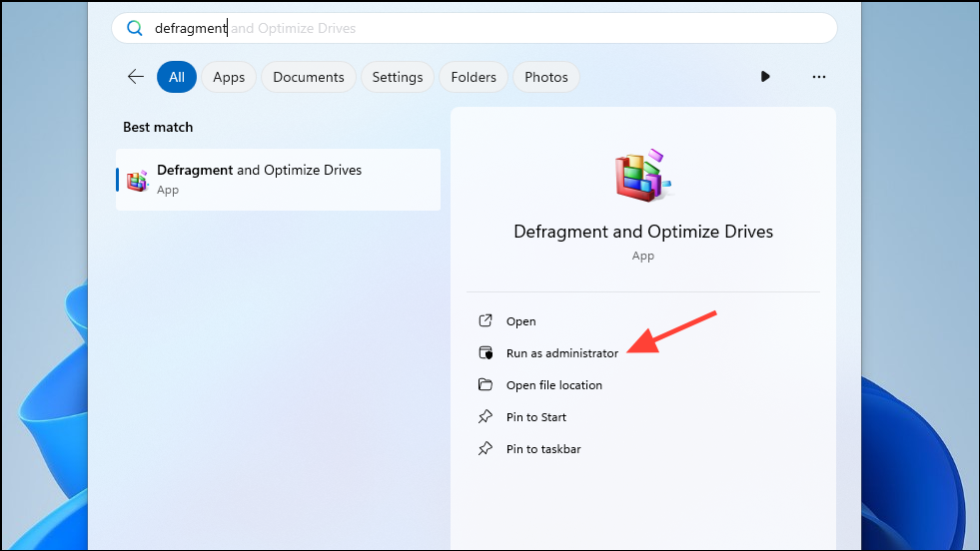Screen dimensions: 980x551
Task: Open the three-dot more options menu
Action: 819,77
